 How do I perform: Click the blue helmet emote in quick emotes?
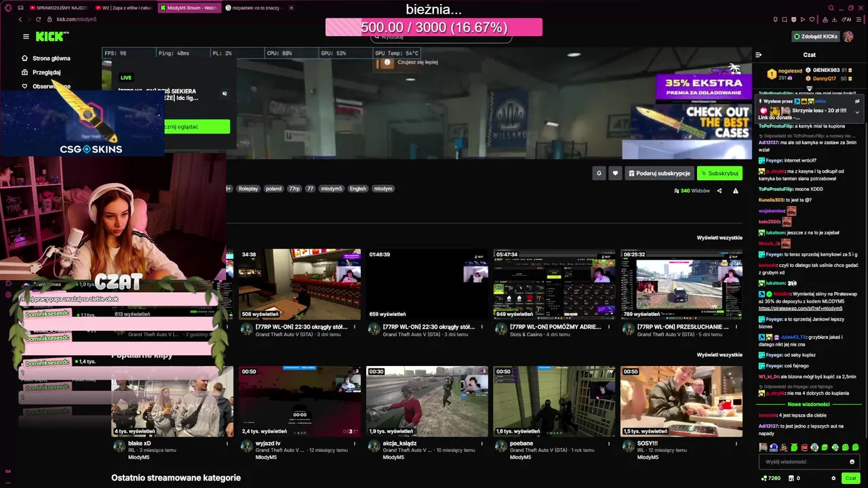pos(774,447)
